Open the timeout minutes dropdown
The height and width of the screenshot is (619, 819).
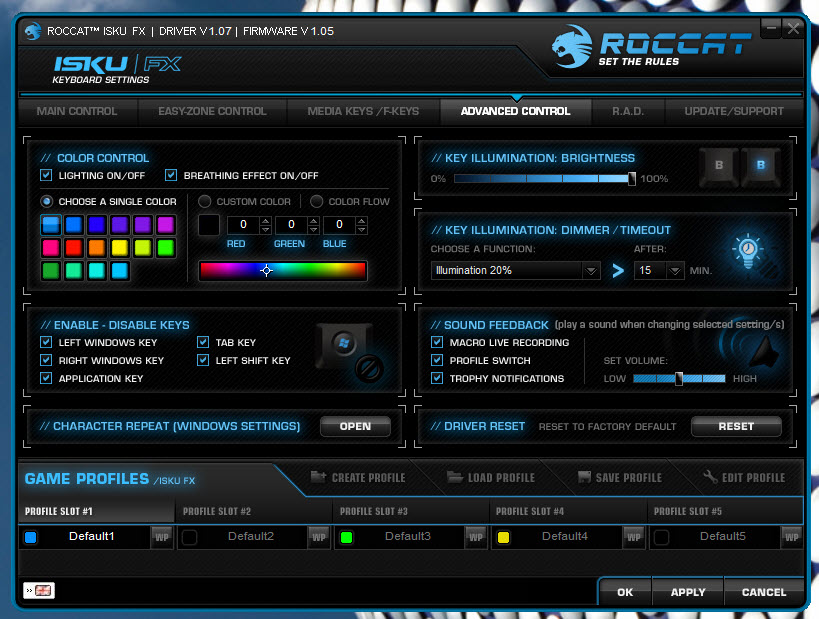[675, 271]
